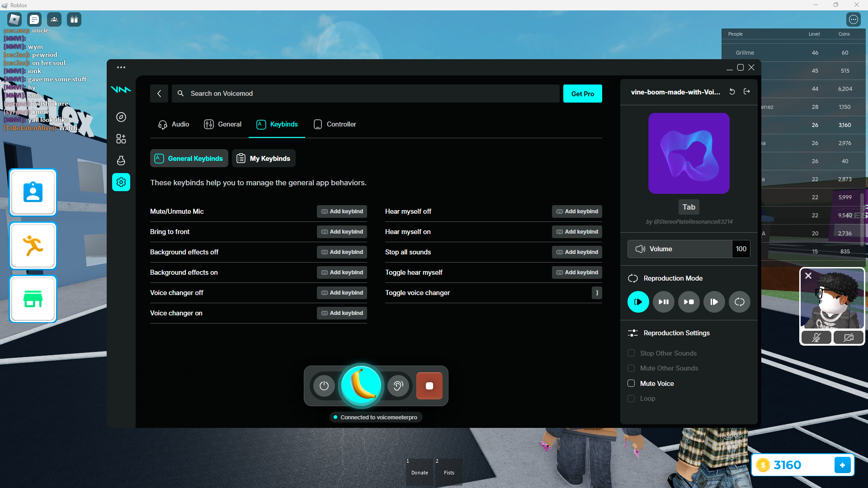Viewport: 868px width, 488px height.
Task: Enable Mute Other Sounds checkbox
Action: 631,368
